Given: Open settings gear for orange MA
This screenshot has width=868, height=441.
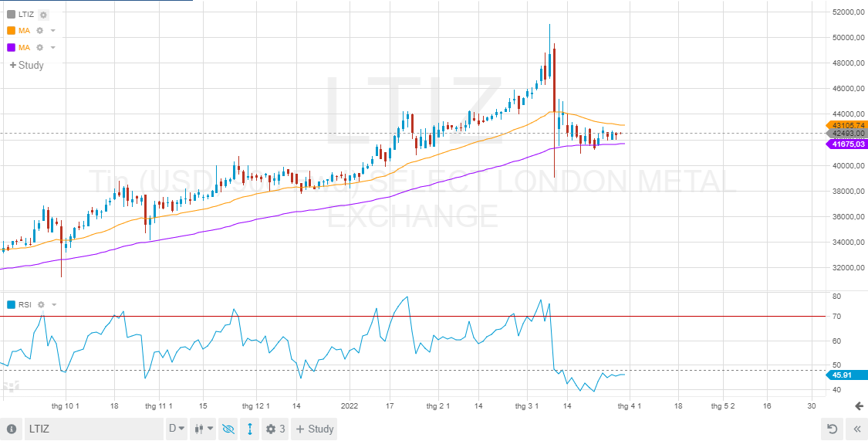Looking at the screenshot, I should (x=40, y=31).
